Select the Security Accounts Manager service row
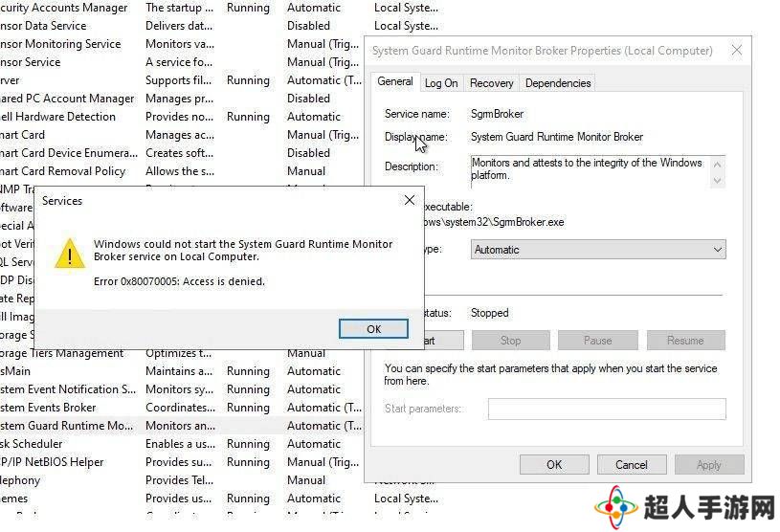 (x=219, y=8)
